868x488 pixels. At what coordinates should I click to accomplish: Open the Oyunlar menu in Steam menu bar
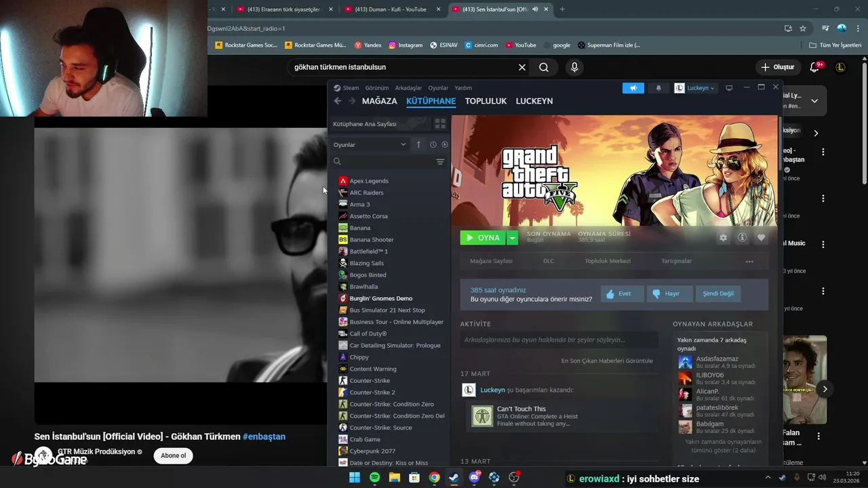[x=438, y=88]
